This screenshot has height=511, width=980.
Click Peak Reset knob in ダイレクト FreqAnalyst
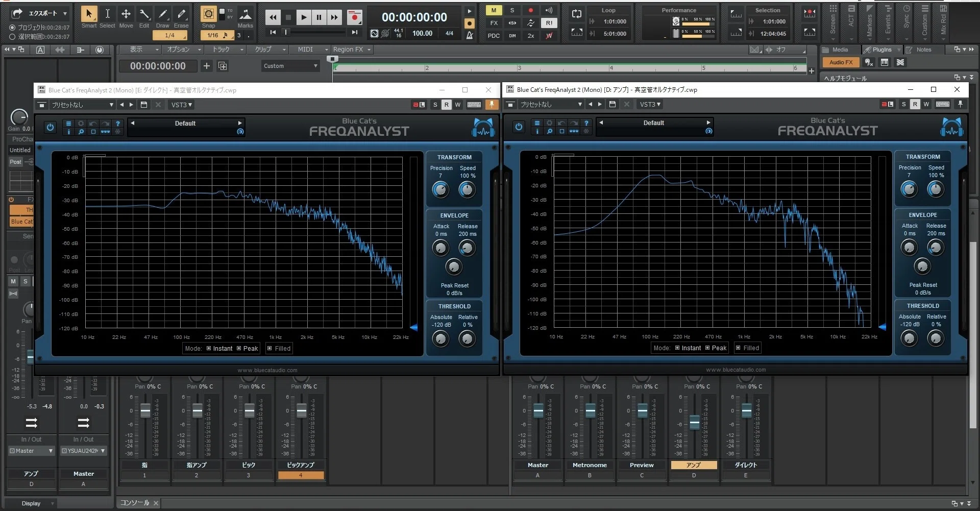tap(454, 266)
